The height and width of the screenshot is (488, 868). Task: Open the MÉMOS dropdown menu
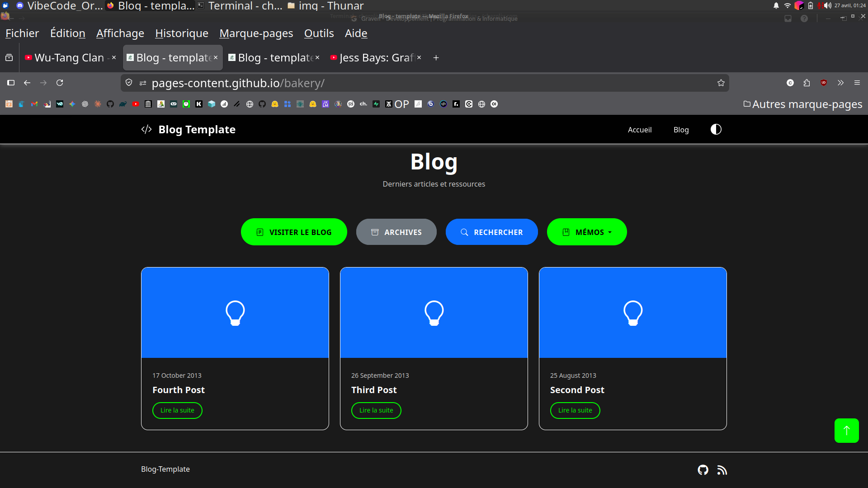[586, 232]
